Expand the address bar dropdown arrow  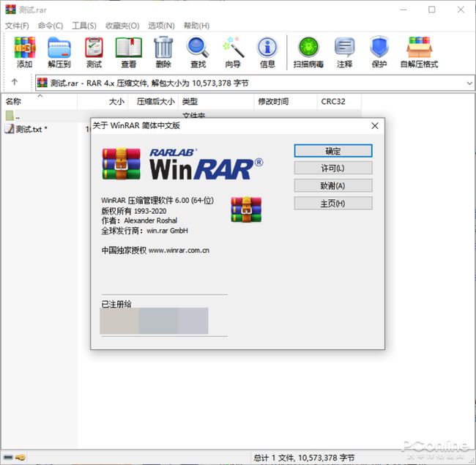469,83
